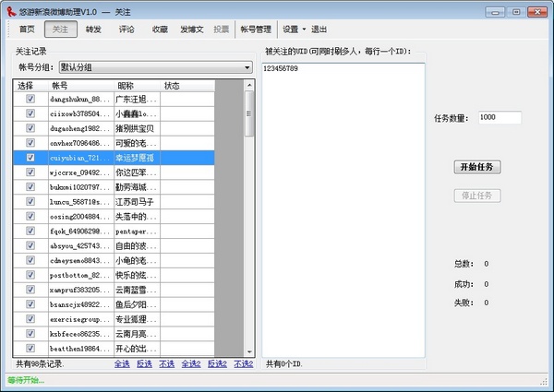Toggle checkbox for ciixowb378504 row

30,113
